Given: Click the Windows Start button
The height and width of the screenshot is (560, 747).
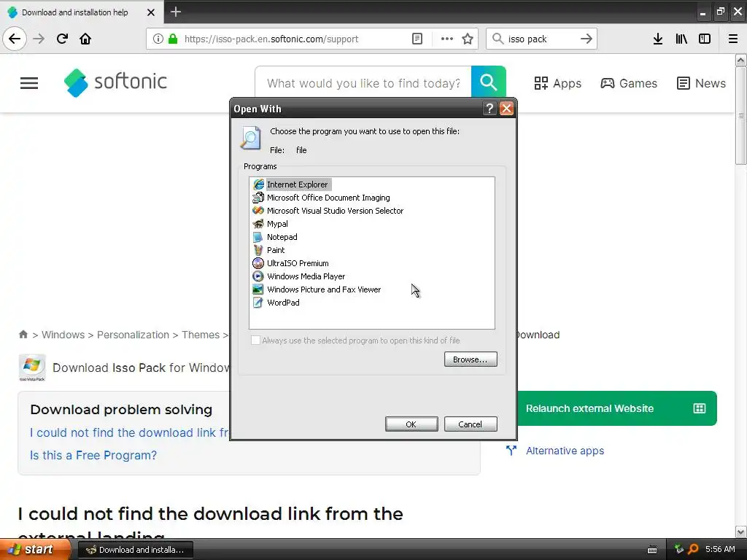Looking at the screenshot, I should point(35,550).
